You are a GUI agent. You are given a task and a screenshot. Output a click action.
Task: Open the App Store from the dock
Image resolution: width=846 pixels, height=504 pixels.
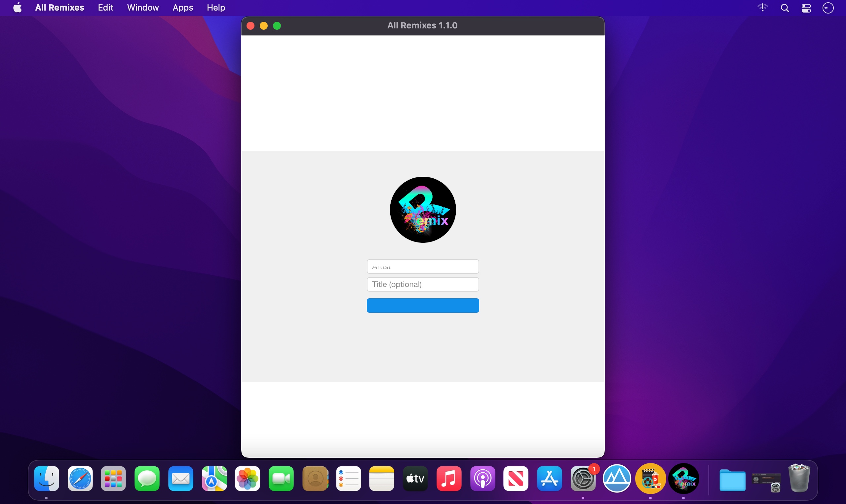pos(549,479)
